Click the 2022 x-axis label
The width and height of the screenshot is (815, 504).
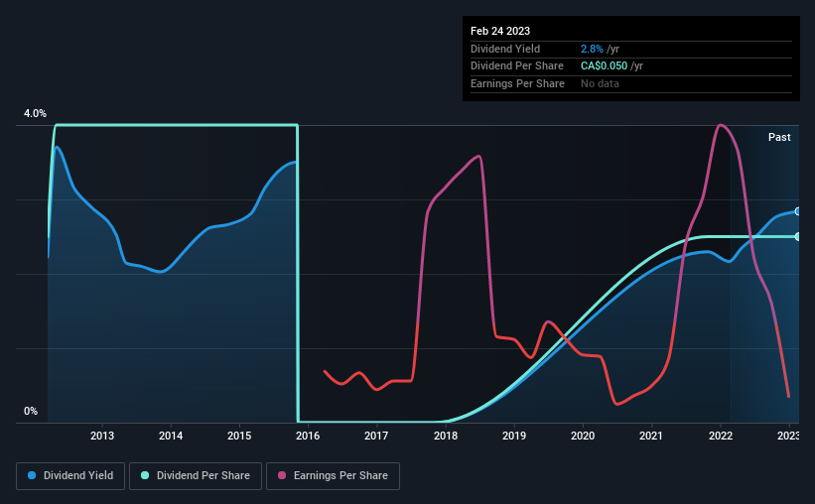click(721, 436)
